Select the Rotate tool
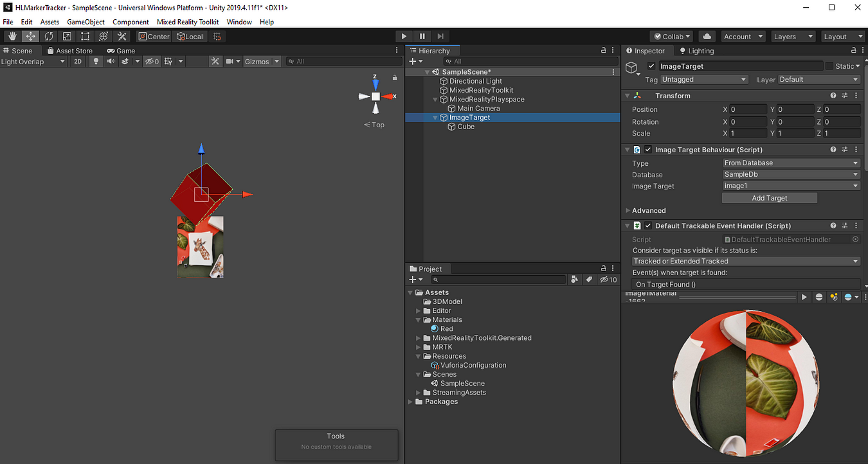This screenshot has height=464, width=868. (x=49, y=36)
